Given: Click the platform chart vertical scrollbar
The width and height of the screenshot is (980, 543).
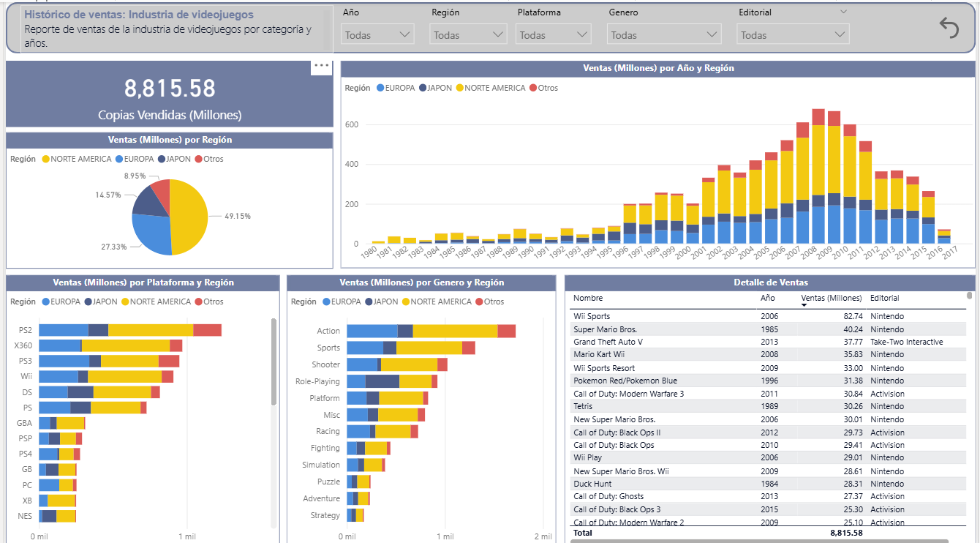Looking at the screenshot, I should 274,362.
